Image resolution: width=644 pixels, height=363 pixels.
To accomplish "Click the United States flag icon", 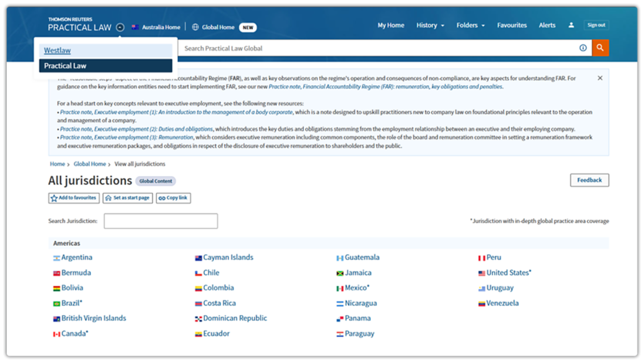I will (x=481, y=273).
